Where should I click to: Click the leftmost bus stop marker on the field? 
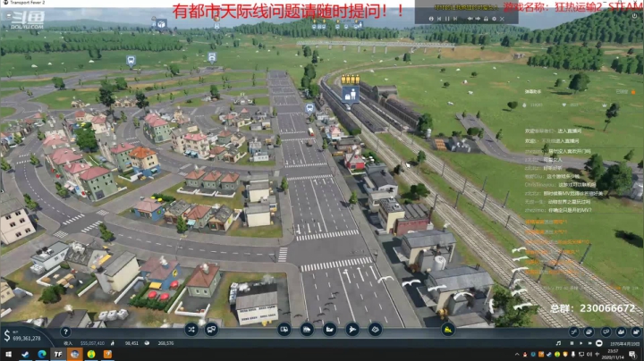coord(131,61)
